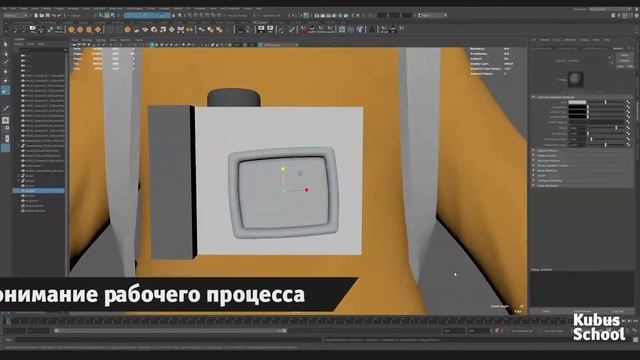Click the map button next to Bump Mapping
This screenshot has height=360, width=640.
pos(628,122)
